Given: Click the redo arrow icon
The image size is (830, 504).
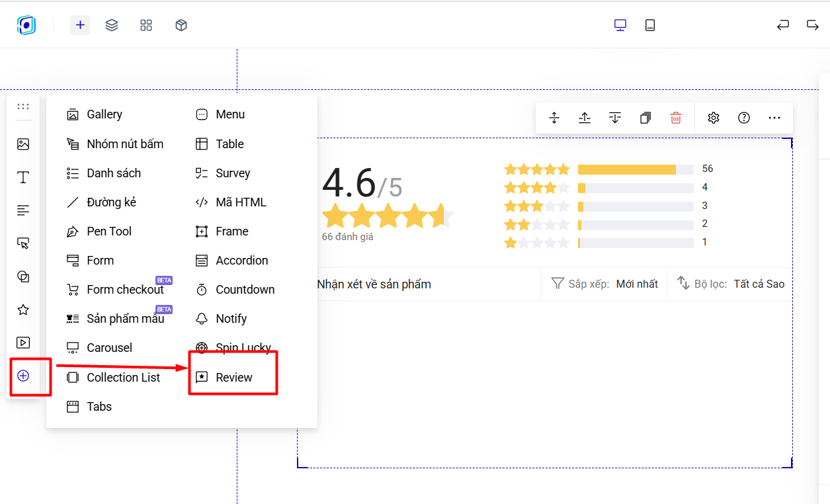Looking at the screenshot, I should (x=813, y=25).
